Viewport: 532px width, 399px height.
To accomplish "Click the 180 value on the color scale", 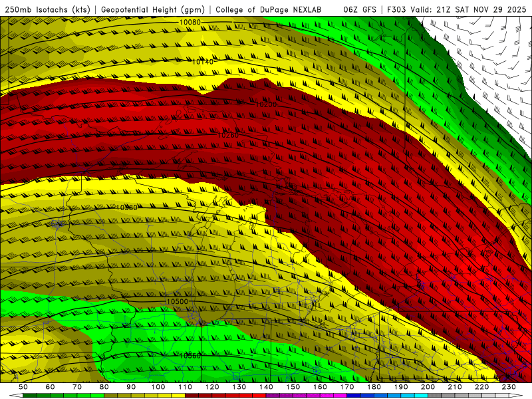I will (374, 387).
